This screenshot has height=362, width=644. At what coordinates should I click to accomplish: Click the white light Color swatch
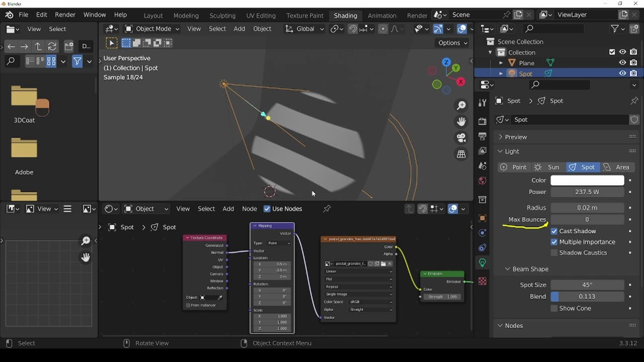[587, 180]
